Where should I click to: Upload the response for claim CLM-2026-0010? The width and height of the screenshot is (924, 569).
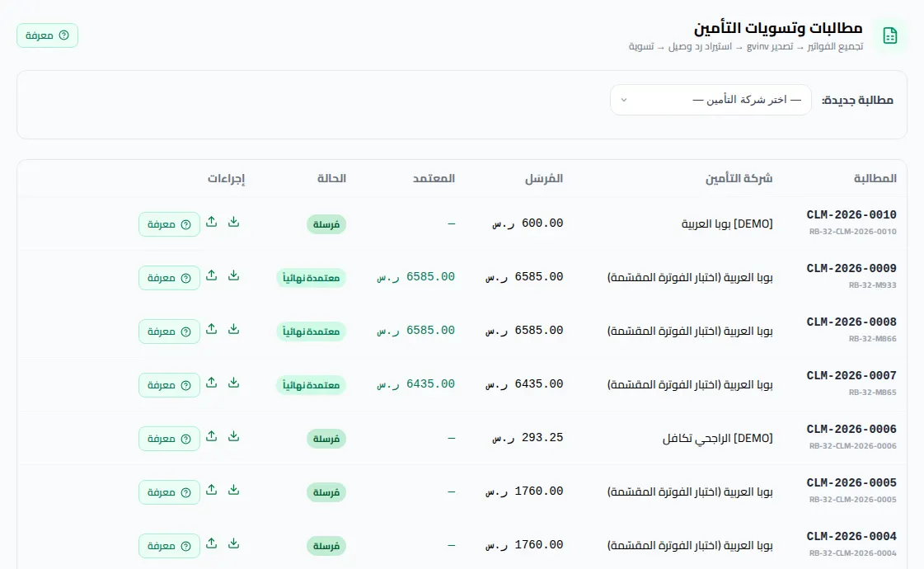pos(212,223)
